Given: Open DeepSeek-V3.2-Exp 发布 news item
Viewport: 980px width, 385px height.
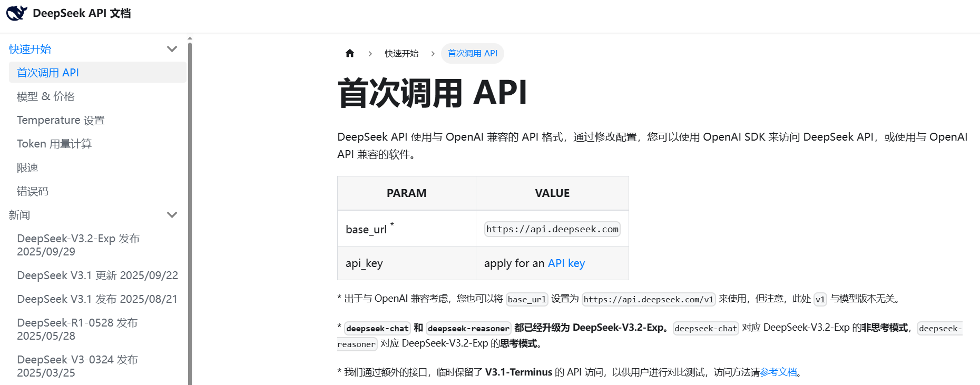Looking at the screenshot, I should point(78,245).
